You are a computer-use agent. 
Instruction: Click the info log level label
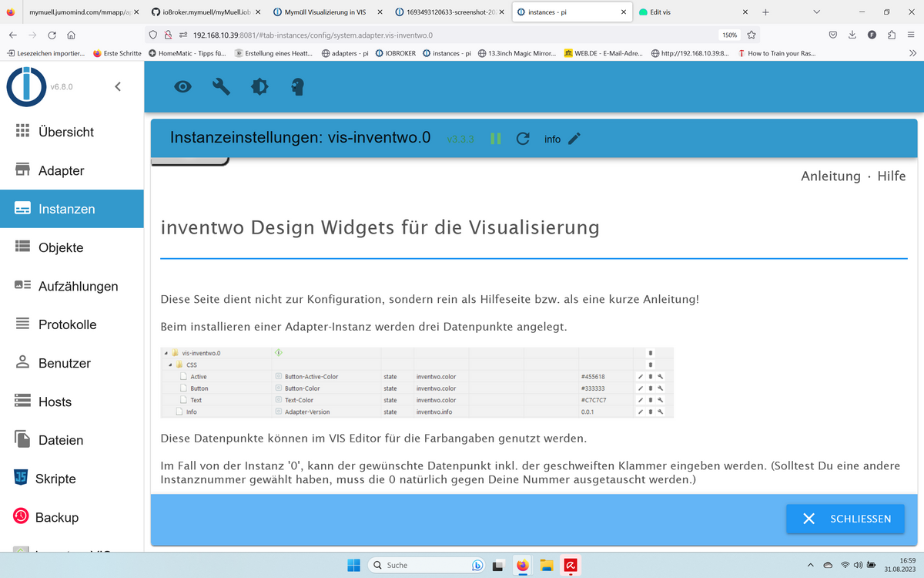click(552, 139)
